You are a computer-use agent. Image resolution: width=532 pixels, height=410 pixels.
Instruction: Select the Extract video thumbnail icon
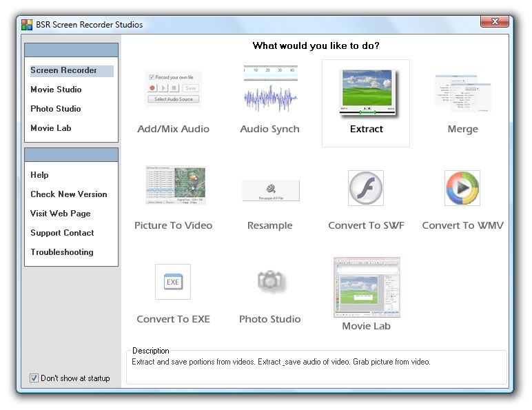367,92
